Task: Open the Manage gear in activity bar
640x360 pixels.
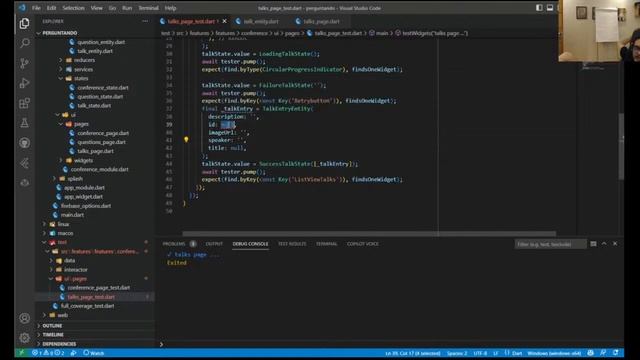Action: (24, 338)
